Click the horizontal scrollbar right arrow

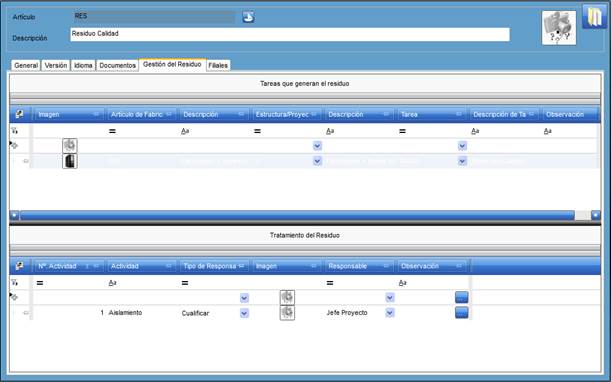(595, 215)
